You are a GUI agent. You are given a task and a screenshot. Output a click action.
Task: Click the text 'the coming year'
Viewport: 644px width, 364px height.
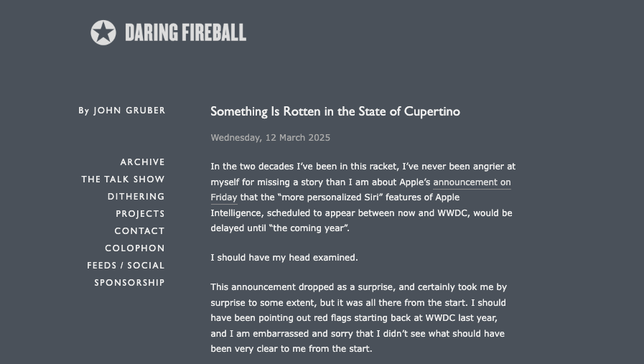point(309,228)
